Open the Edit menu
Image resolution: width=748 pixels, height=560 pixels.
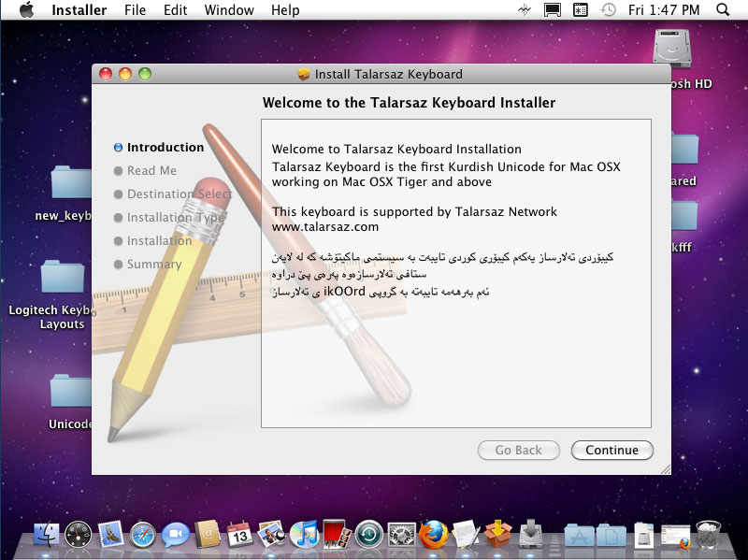[x=175, y=10]
